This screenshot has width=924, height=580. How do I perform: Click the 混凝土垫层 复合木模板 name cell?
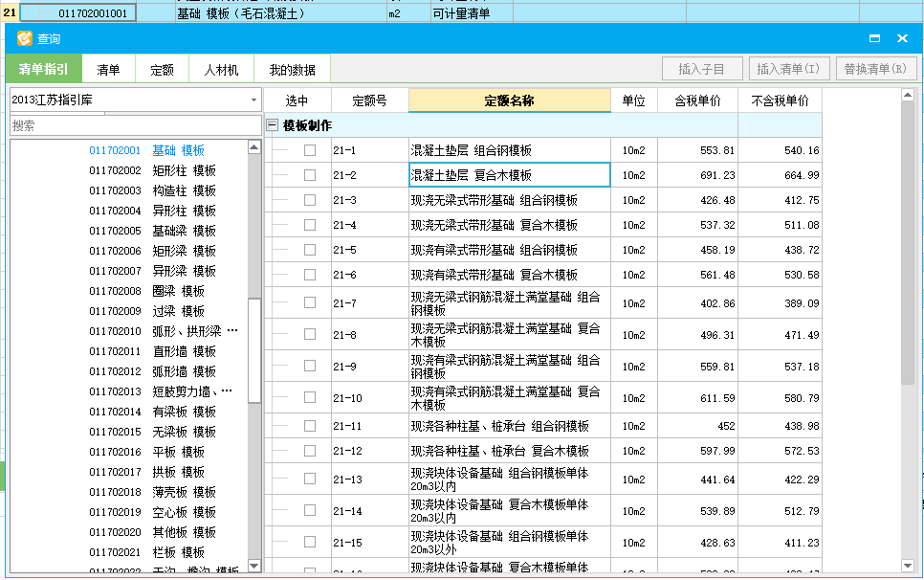pos(509,175)
